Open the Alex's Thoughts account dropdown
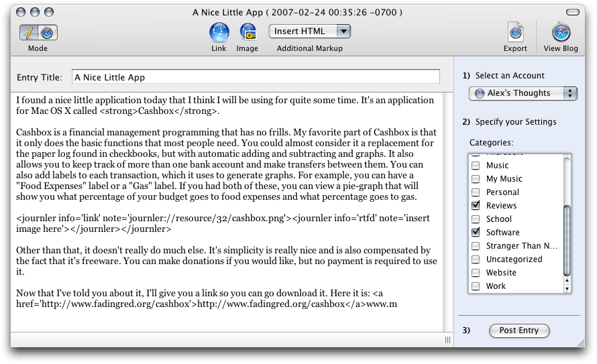The width and height of the screenshot is (597, 364). [x=523, y=94]
